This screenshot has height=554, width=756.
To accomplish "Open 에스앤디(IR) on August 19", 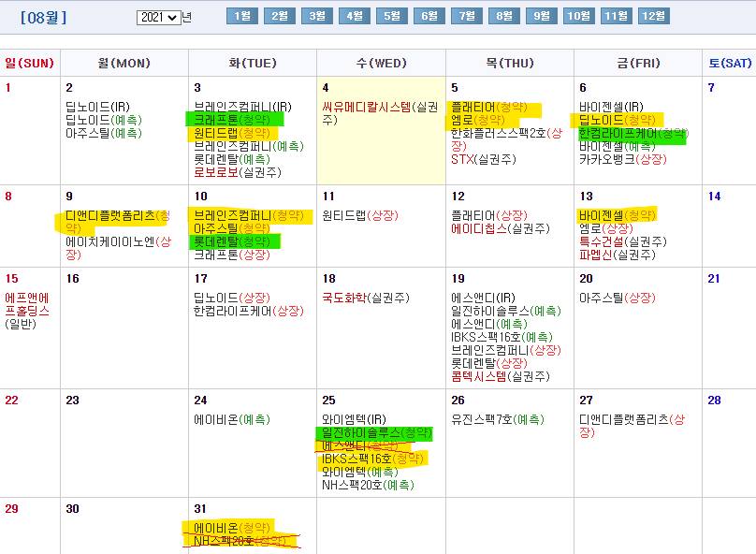I will [x=483, y=298].
